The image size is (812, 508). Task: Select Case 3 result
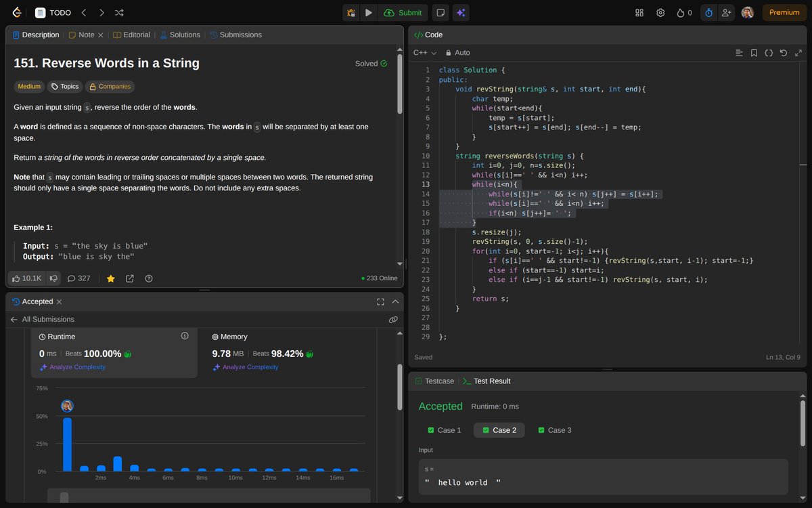555,430
